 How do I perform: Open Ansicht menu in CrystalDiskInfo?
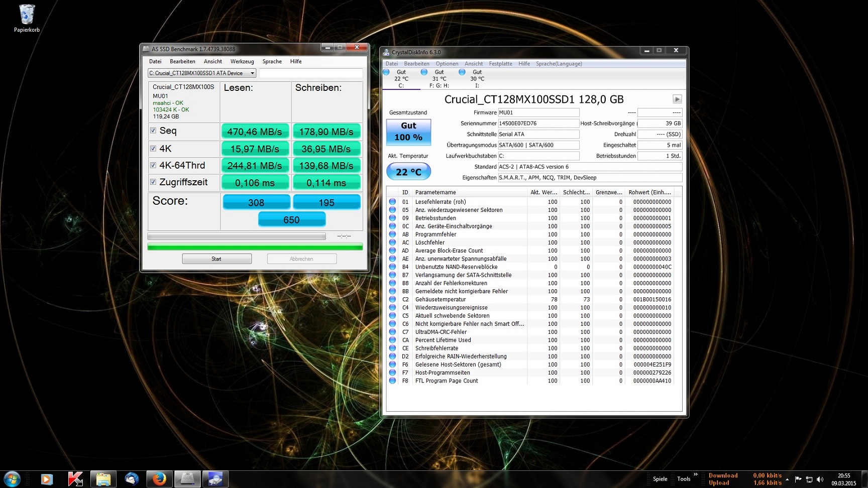click(x=474, y=64)
